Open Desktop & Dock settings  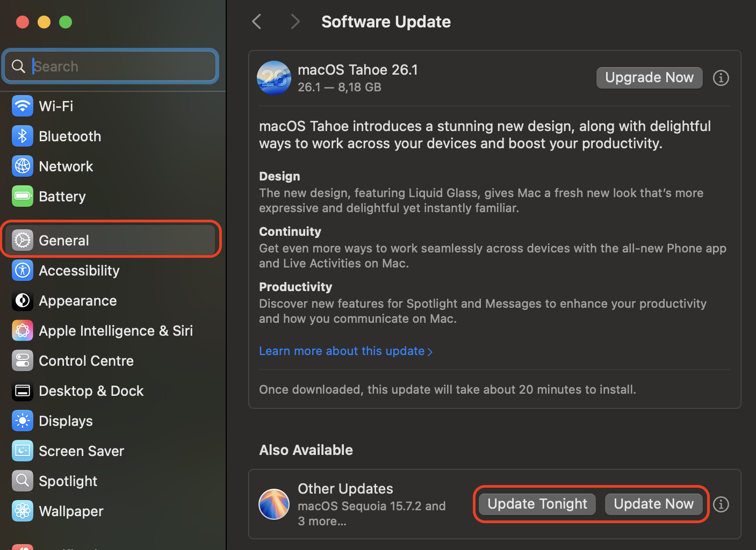click(x=91, y=390)
